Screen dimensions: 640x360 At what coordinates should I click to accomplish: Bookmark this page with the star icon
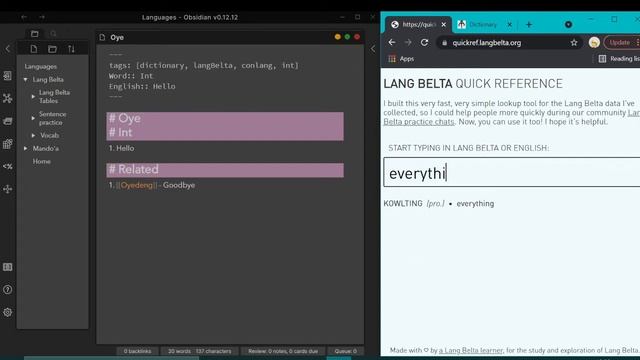pos(574,42)
